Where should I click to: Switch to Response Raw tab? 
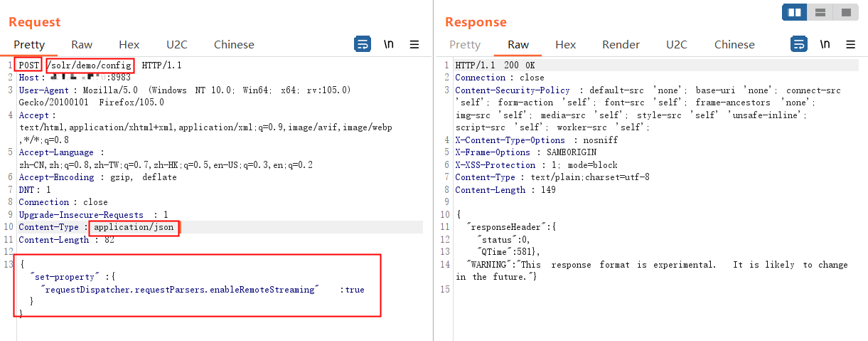[x=518, y=44]
